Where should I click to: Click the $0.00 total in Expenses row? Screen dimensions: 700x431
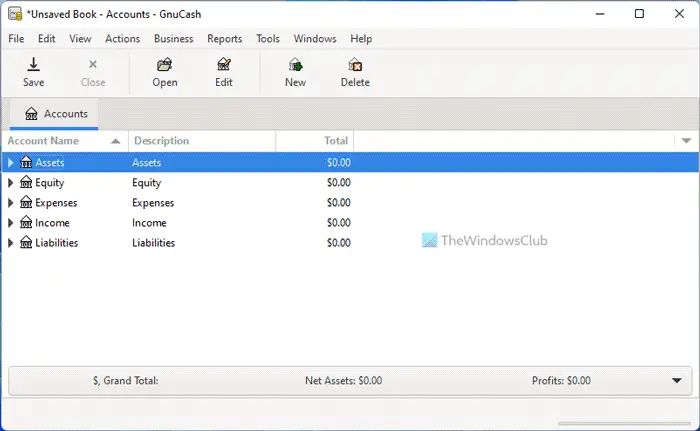(339, 202)
